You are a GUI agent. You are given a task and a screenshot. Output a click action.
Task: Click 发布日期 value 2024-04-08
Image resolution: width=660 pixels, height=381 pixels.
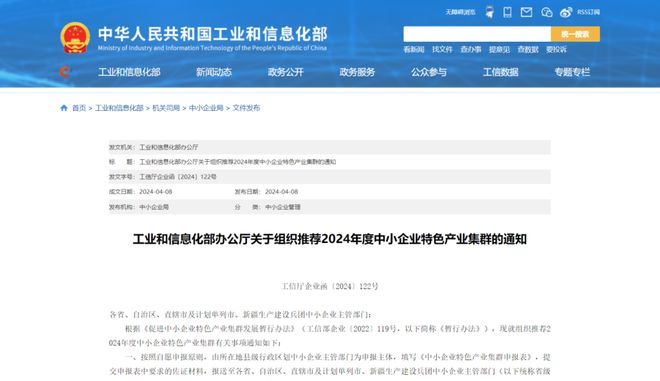(x=281, y=192)
